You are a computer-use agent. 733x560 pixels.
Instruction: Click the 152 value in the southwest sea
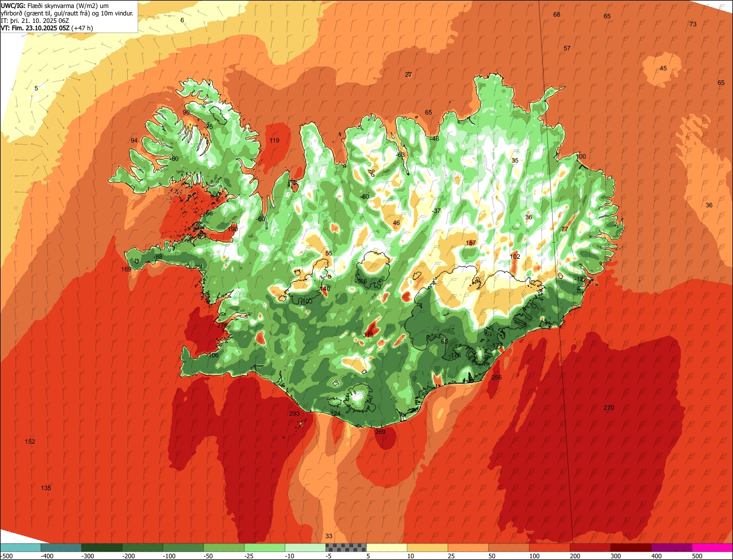30,441
